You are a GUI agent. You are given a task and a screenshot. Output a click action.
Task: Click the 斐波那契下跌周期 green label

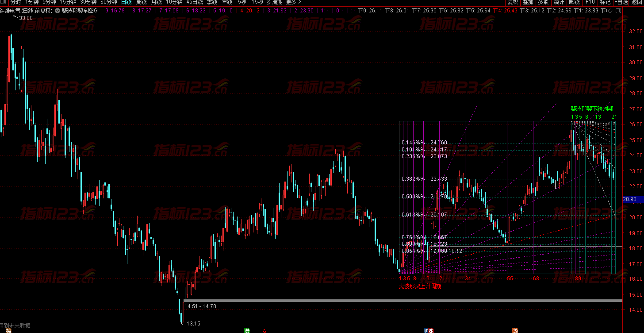click(592, 108)
